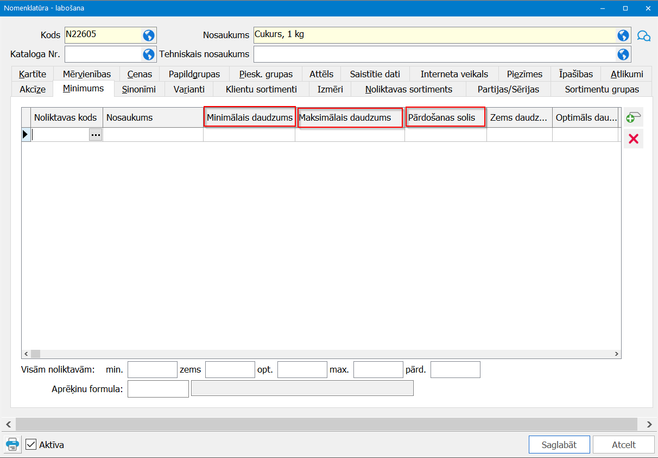Click the Optimāls dau... column header
The height and width of the screenshot is (458, 658).
pos(585,118)
